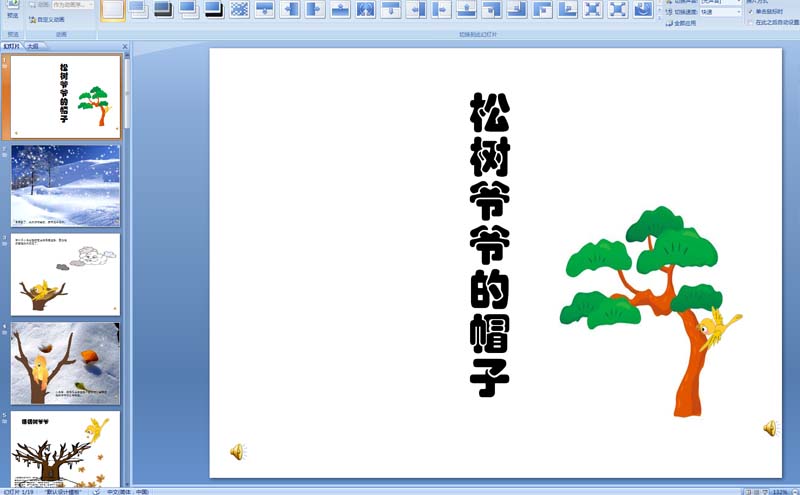Apply the wheel clockwise transition at gallery end
Viewport: 800px width, 495px height.
tap(643, 9)
